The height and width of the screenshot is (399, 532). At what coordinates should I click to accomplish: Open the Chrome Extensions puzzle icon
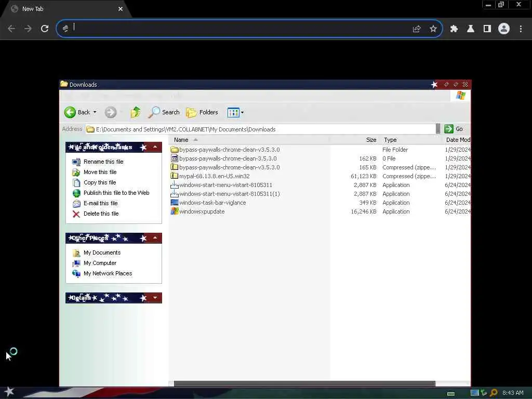454,29
